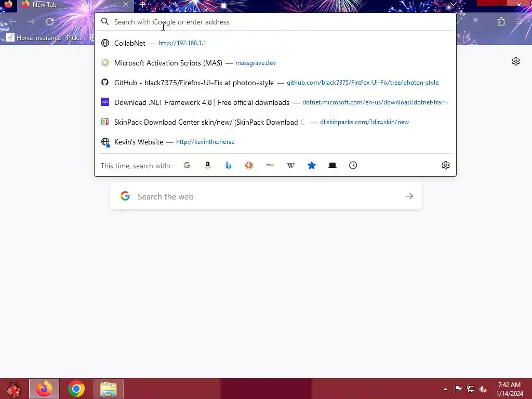This screenshot has width=532, height=399.
Task: Search this time with Wikipedia icon
Action: coord(291,165)
